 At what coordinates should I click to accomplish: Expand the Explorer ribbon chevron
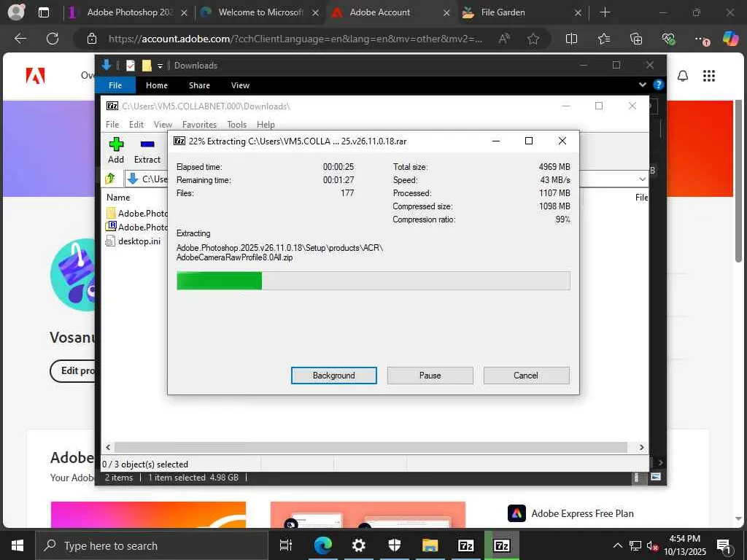click(642, 85)
